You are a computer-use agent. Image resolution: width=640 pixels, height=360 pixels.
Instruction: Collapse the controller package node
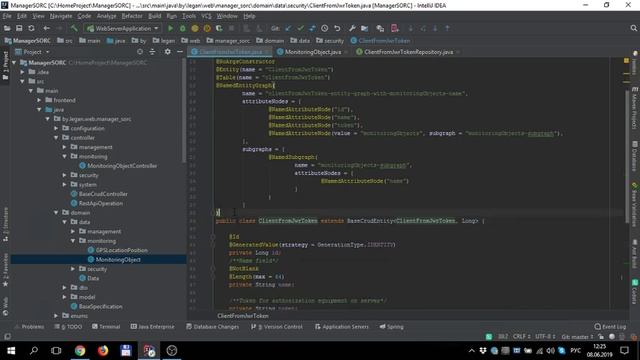[x=56, y=138]
